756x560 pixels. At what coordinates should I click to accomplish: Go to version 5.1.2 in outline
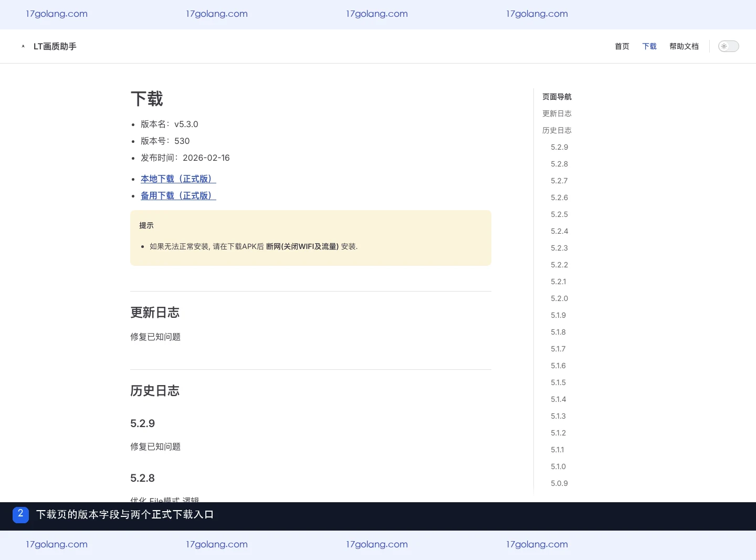[x=558, y=433]
